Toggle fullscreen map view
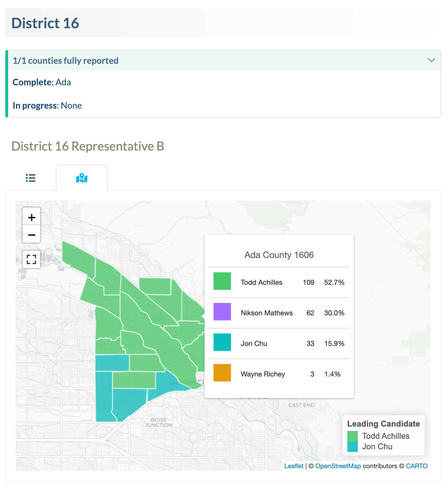Image resolution: width=448 pixels, height=488 pixels. (x=31, y=259)
